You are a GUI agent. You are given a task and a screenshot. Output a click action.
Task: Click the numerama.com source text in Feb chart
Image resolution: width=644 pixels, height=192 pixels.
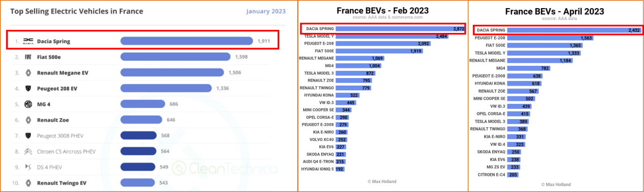point(406,17)
